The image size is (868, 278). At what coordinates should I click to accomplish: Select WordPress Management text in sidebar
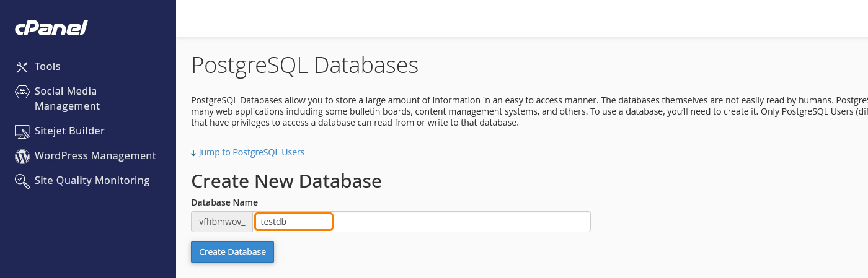click(x=95, y=156)
